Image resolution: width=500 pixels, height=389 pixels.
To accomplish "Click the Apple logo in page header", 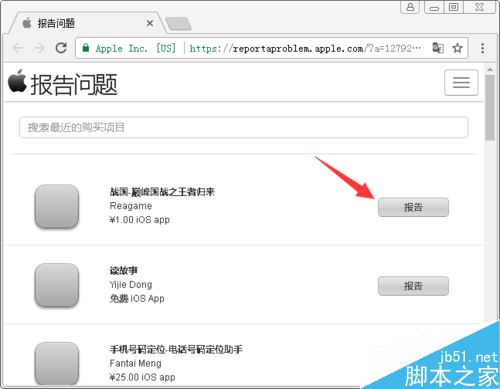I will click(17, 81).
